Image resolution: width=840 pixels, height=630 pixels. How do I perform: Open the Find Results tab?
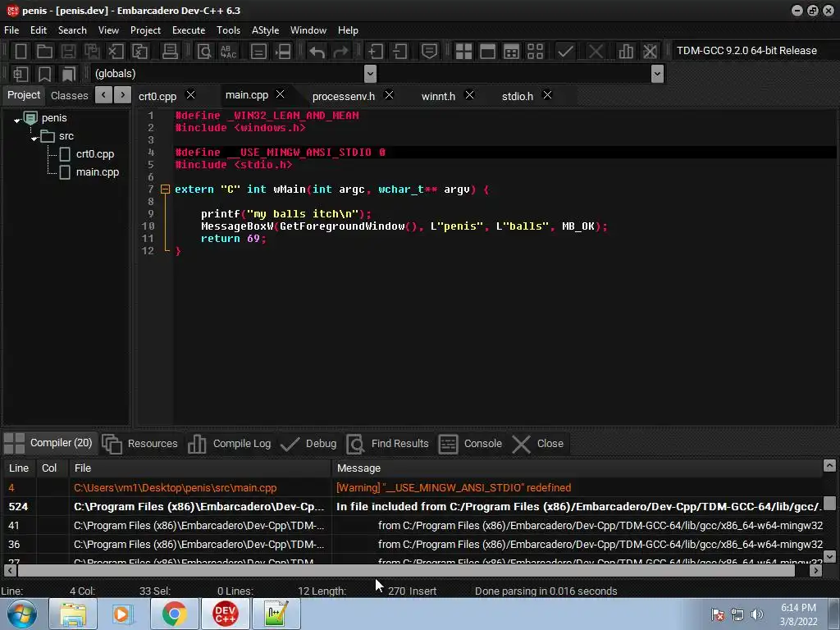pos(388,444)
